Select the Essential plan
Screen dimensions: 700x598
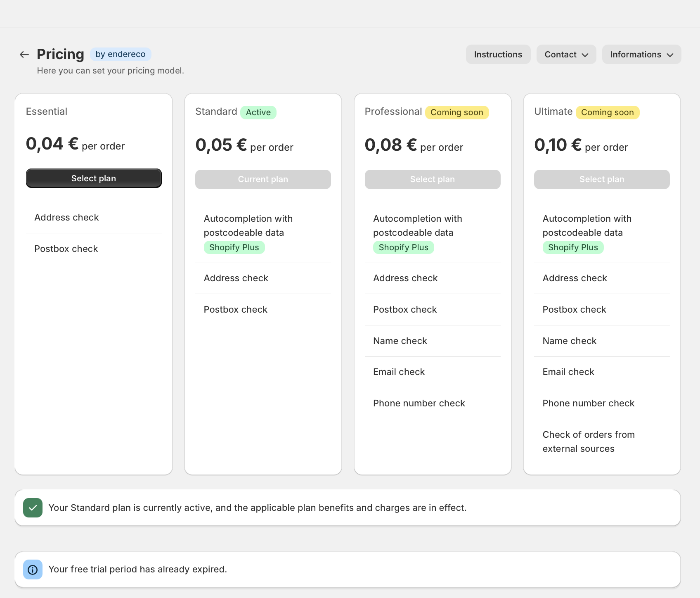pyautogui.click(x=94, y=178)
